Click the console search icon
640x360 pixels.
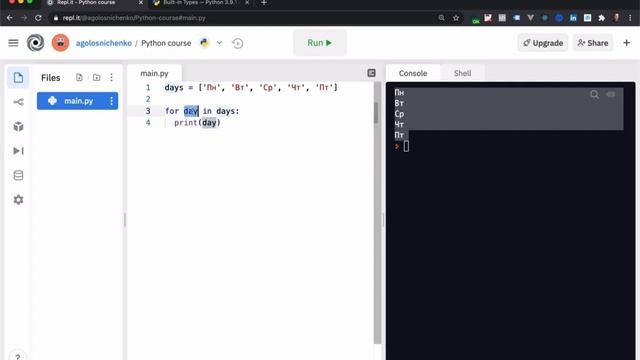[x=594, y=95]
